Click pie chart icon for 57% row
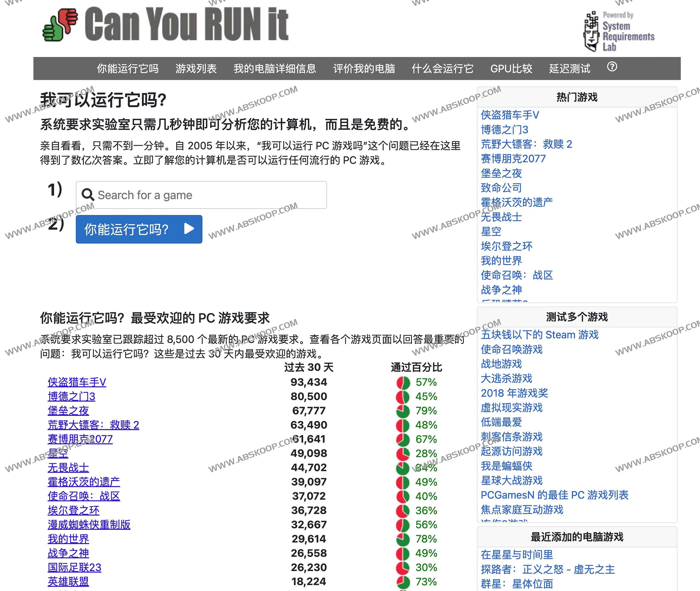This screenshot has height=591, width=700. 403,383
